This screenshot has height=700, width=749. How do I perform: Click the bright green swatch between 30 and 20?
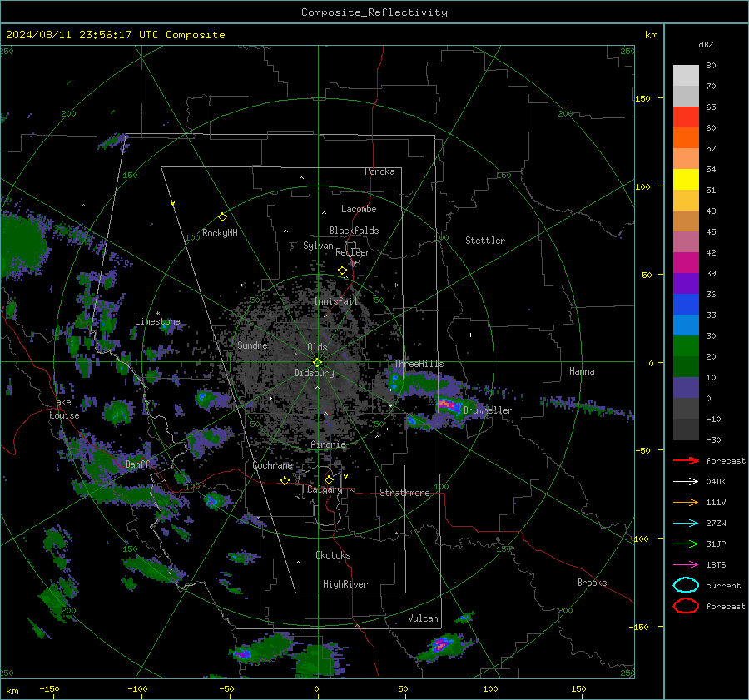click(686, 346)
